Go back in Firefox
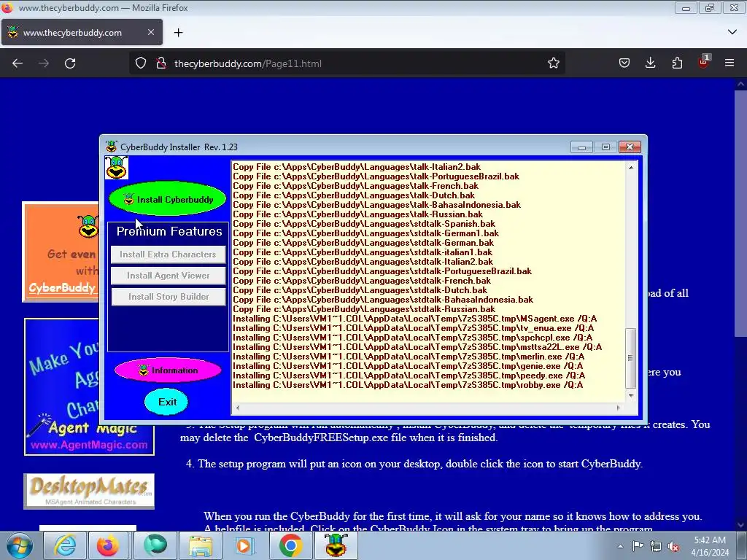 point(18,63)
